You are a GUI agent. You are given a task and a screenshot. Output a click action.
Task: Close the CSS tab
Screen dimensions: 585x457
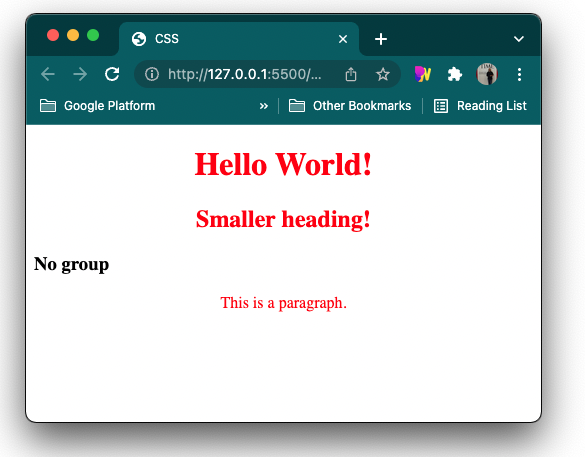pyautogui.click(x=343, y=39)
